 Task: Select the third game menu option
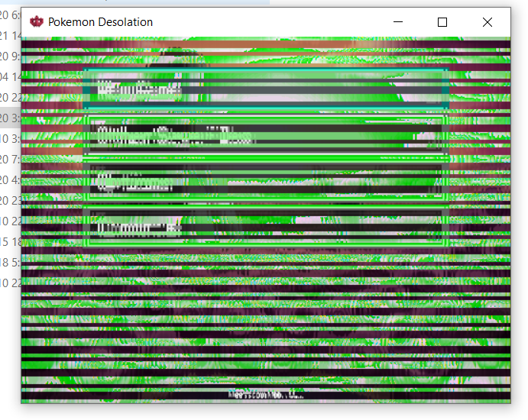pos(265,182)
